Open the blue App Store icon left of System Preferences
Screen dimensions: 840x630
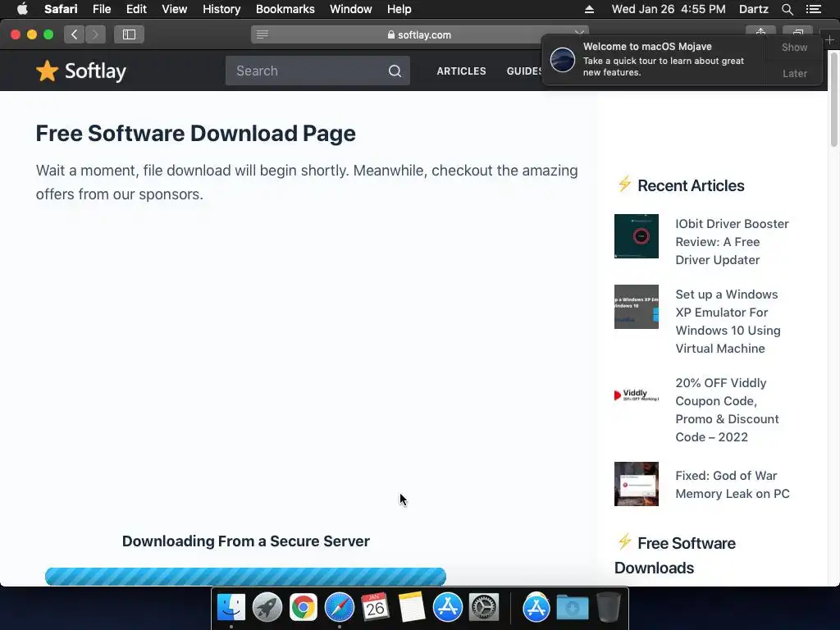[x=447, y=608]
